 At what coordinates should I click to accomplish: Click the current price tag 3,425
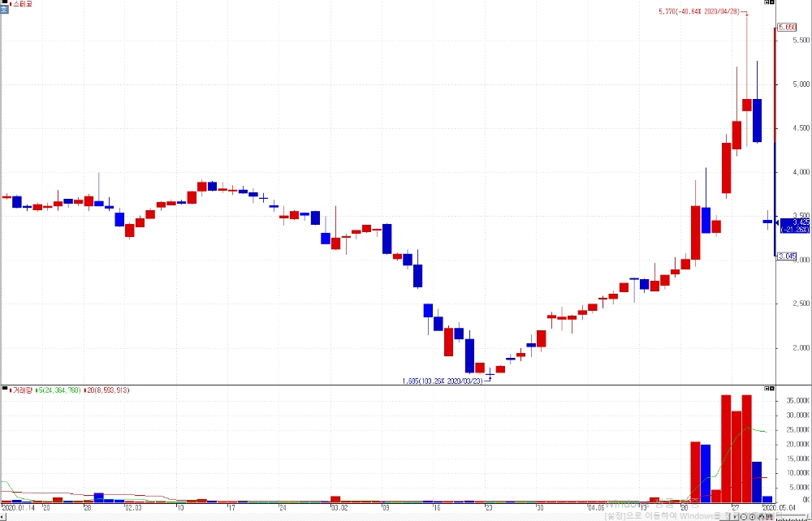(793, 226)
